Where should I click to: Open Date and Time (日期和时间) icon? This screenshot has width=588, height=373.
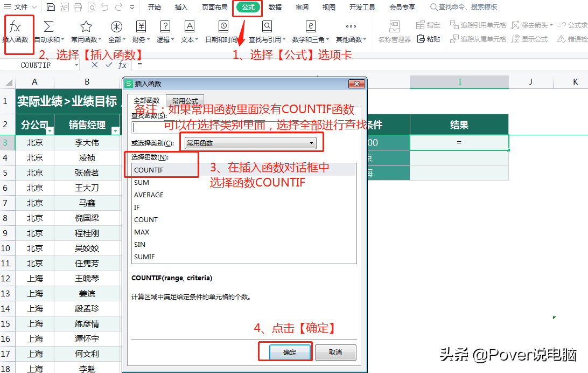coord(223,26)
